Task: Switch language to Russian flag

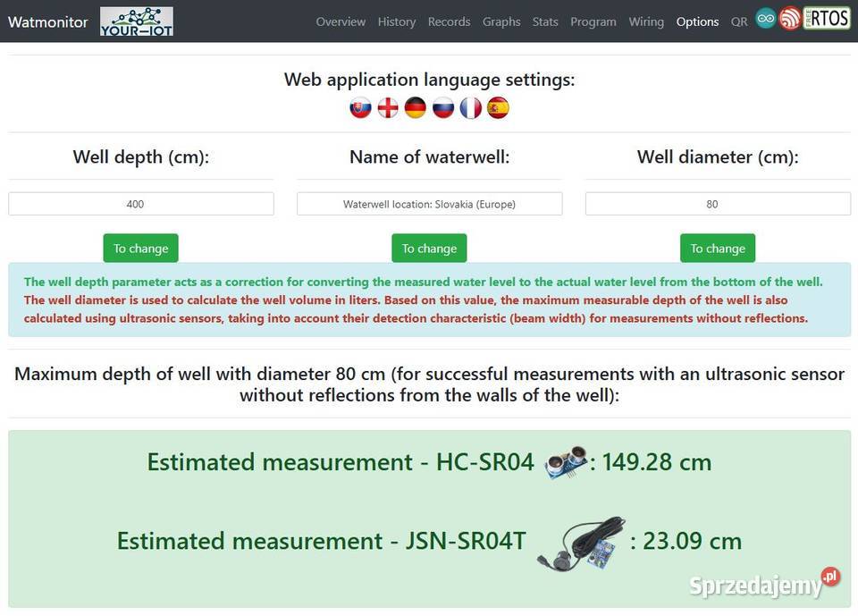Action: tap(443, 108)
